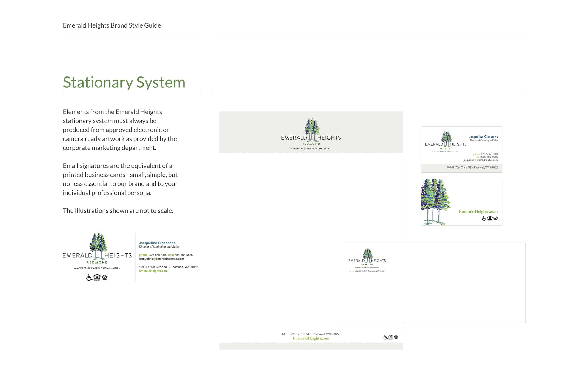Click the wheelchair icon in the letterhead footer
This screenshot has height=392, width=588.
tap(385, 337)
